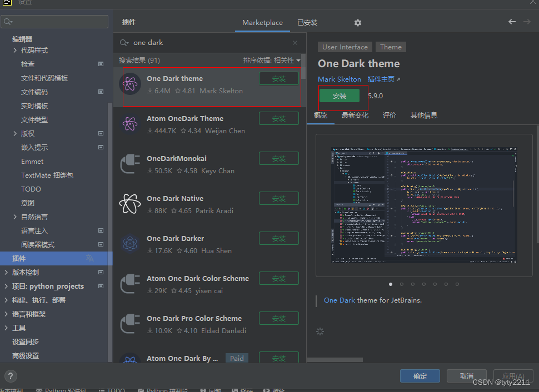Install One Dark Native plugin

[279, 198]
